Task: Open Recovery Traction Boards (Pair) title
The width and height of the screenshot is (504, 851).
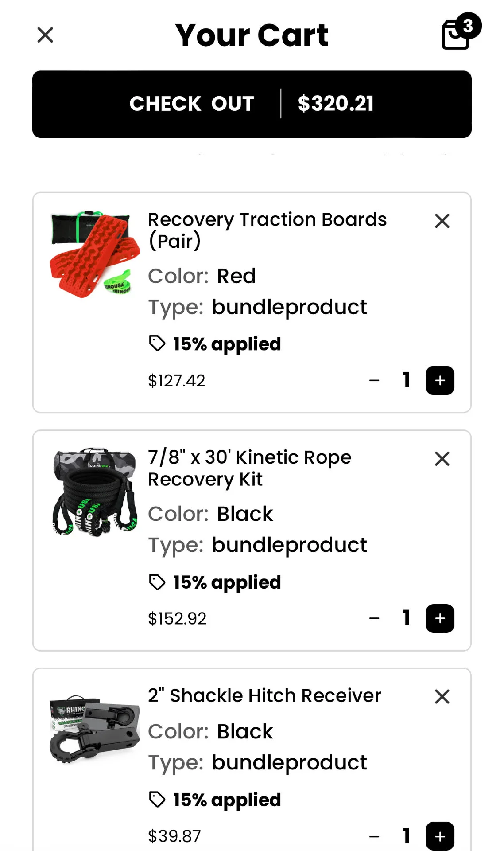Action: click(267, 230)
